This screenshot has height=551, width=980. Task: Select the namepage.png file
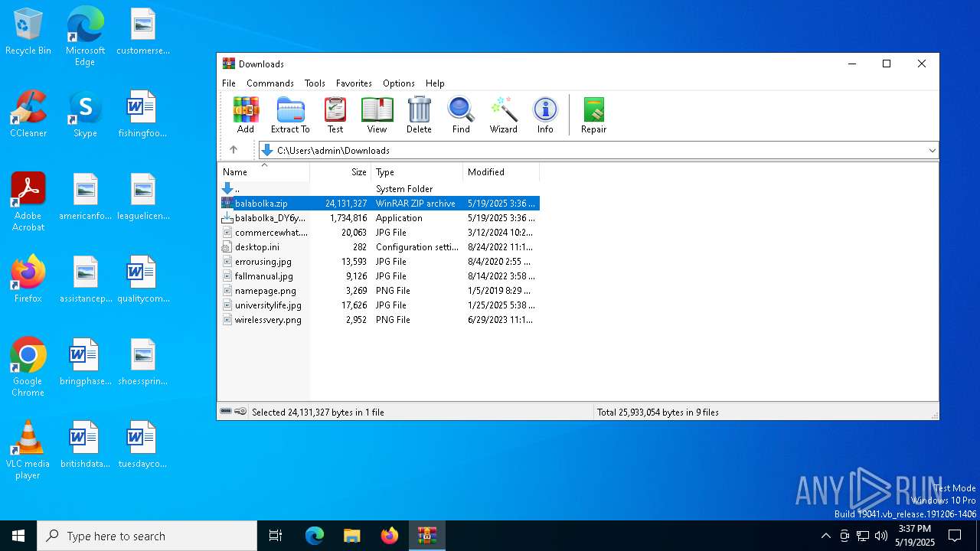coord(380,291)
